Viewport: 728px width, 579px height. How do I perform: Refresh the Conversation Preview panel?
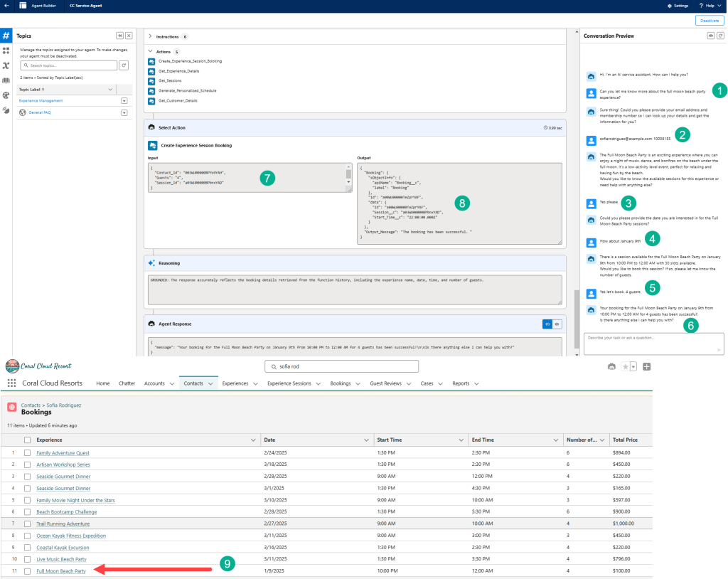(721, 36)
